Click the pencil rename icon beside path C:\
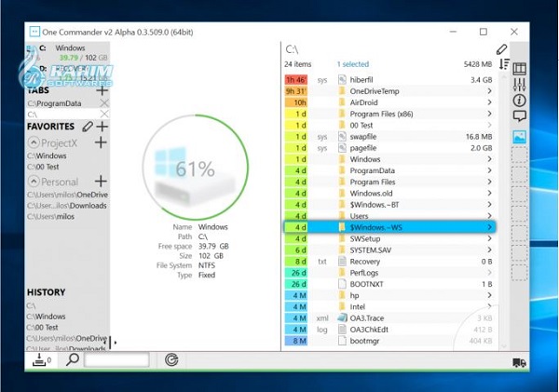The height and width of the screenshot is (392, 559). pyautogui.click(x=501, y=49)
